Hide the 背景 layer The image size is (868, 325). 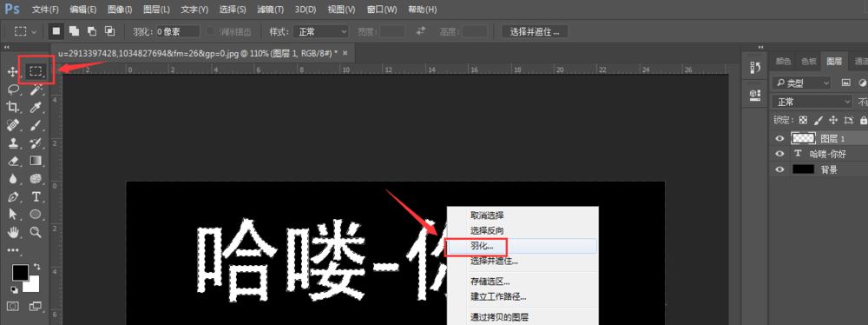[780, 169]
